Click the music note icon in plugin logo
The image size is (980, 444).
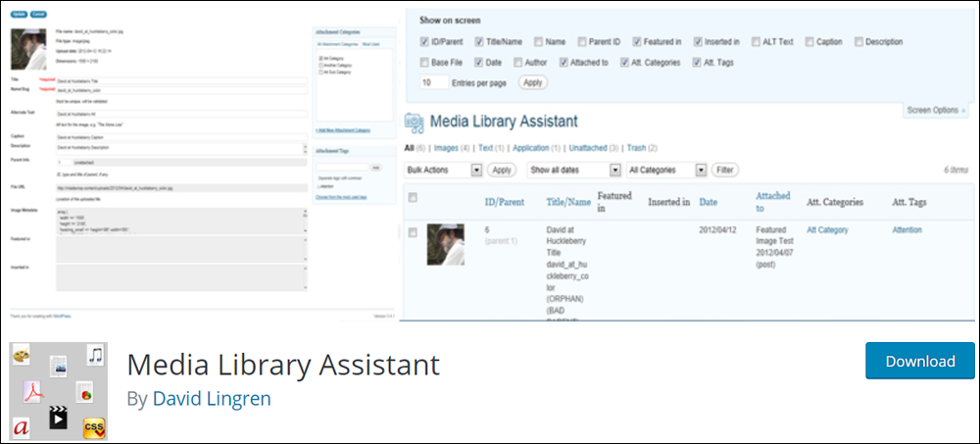(x=95, y=355)
